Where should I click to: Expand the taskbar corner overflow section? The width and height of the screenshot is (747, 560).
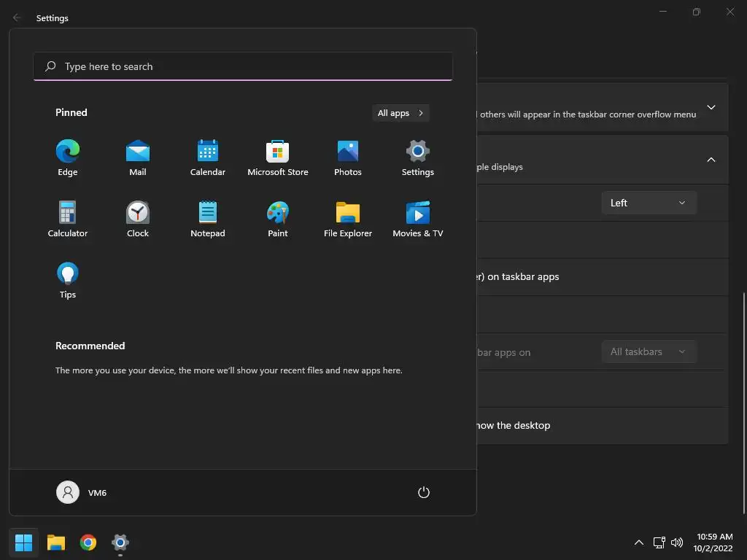(711, 107)
